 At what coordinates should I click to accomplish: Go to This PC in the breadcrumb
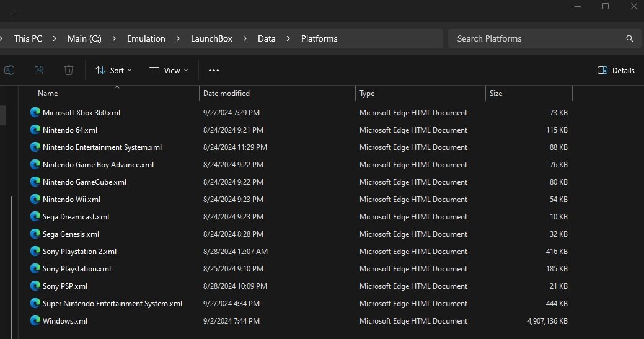[x=28, y=38]
